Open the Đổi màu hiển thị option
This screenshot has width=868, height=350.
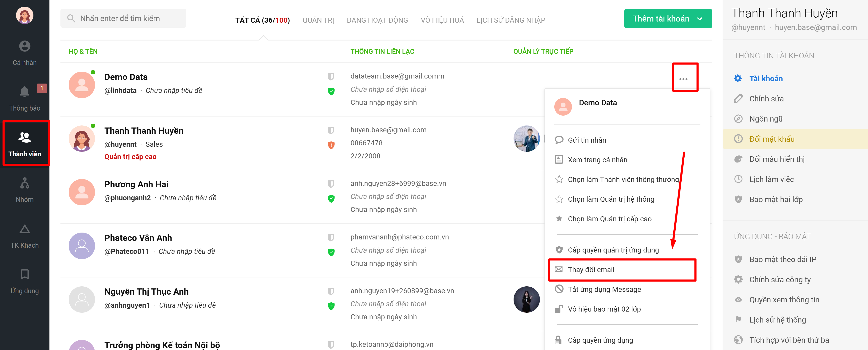pyautogui.click(x=777, y=159)
